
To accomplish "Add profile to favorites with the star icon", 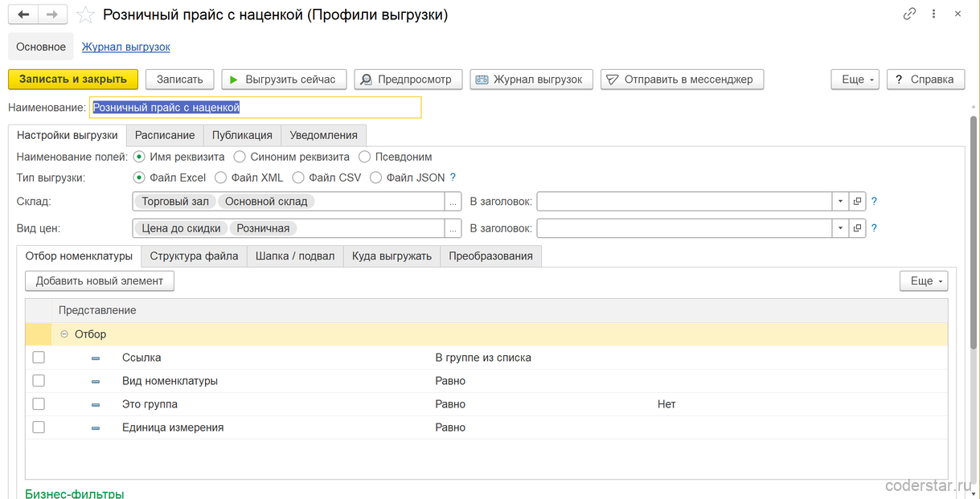I will [86, 14].
